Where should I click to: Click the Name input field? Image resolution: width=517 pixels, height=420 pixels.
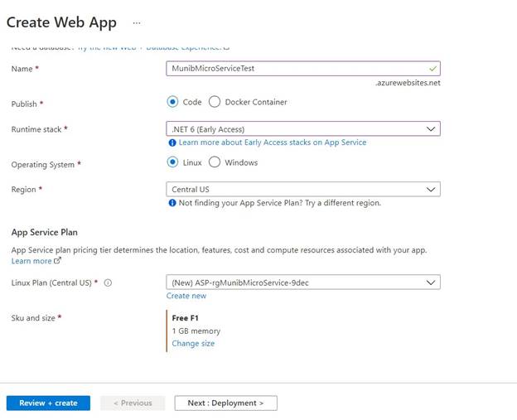tap(303, 69)
